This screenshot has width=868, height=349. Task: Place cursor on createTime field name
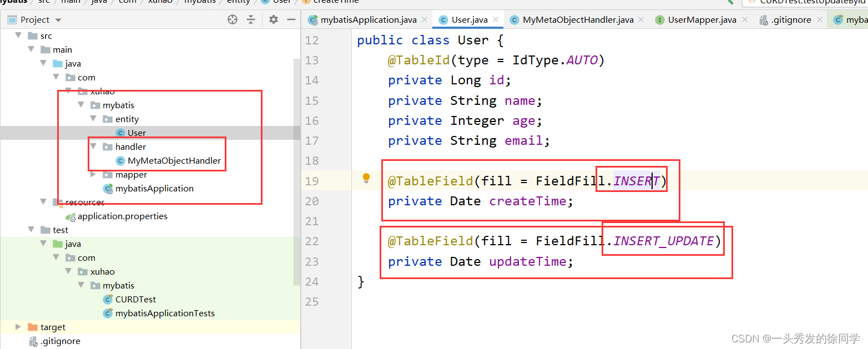click(528, 201)
